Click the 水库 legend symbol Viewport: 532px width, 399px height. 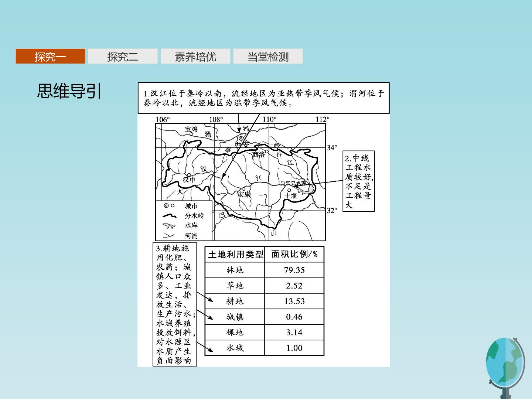tap(170, 225)
